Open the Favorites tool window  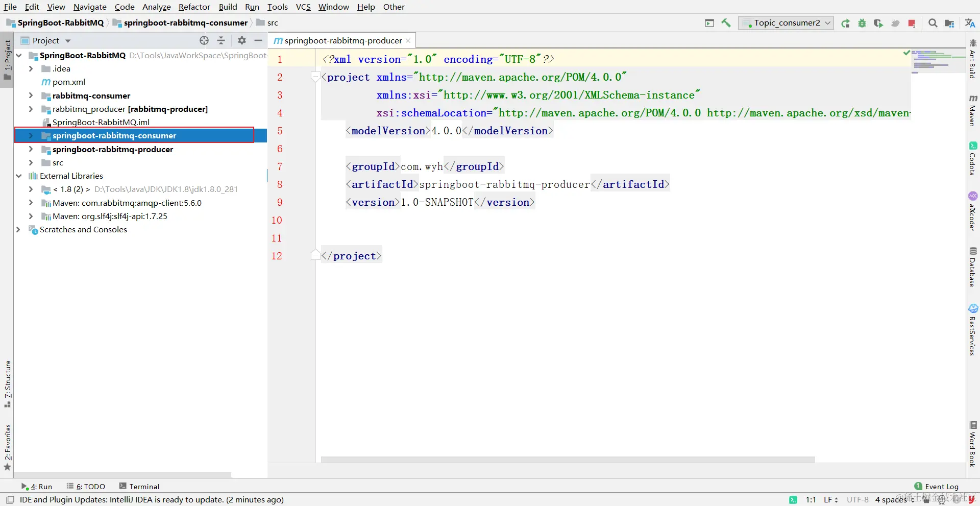click(7, 447)
